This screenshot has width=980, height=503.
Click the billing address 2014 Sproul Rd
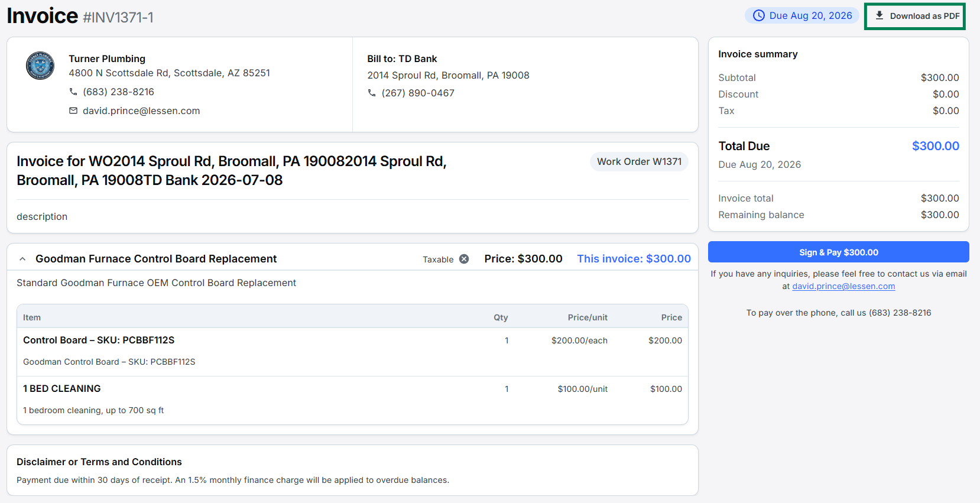coord(448,75)
